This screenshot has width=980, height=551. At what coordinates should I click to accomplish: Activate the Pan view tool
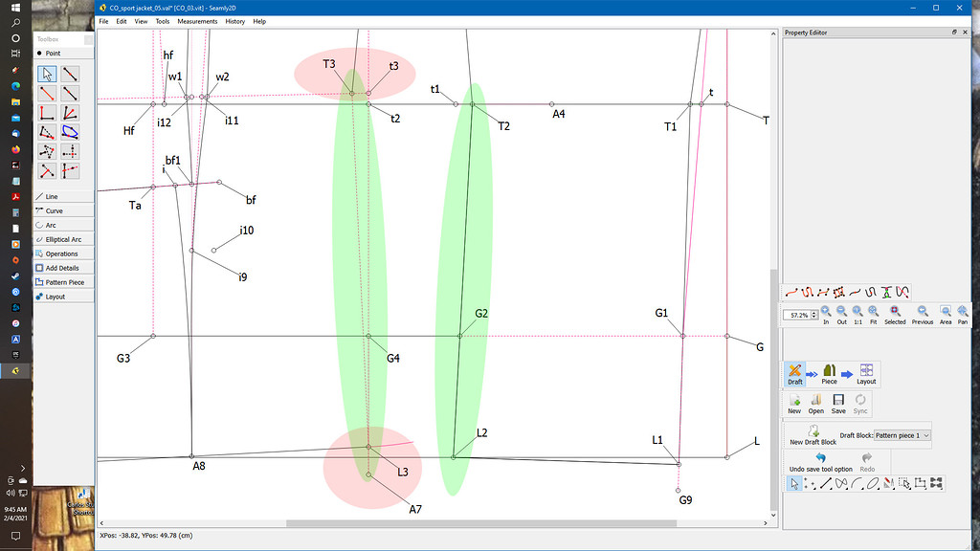(962, 311)
